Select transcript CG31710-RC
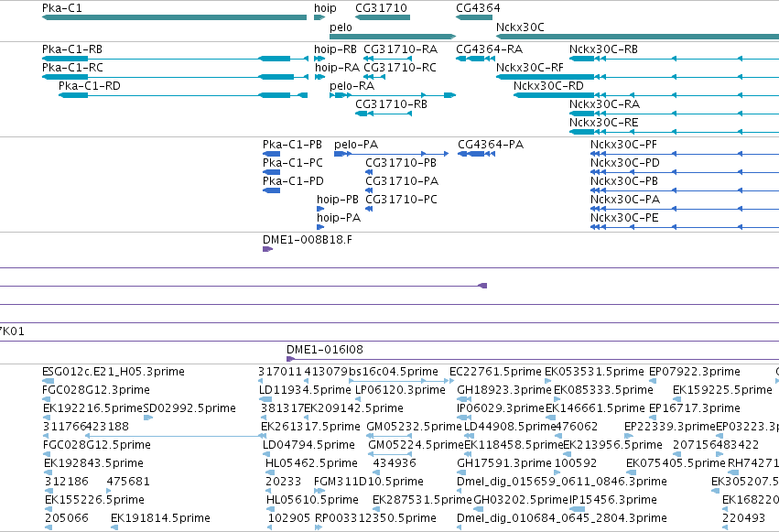Screen dimensions: 779x532 click(374, 77)
